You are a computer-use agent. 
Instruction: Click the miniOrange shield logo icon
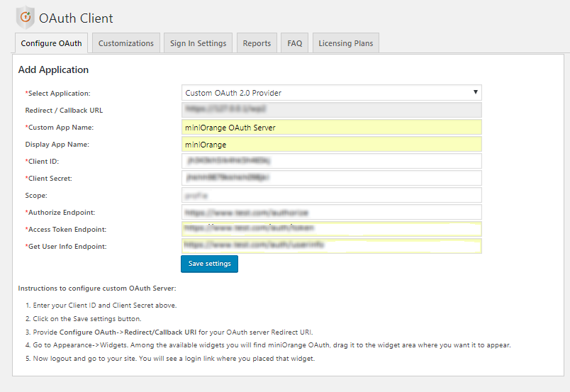point(25,17)
